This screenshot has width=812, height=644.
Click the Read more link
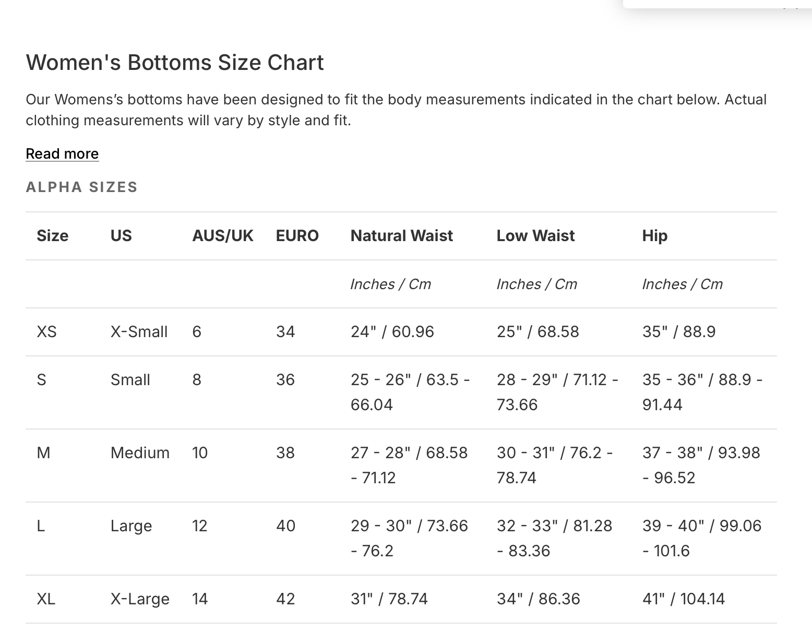click(62, 154)
